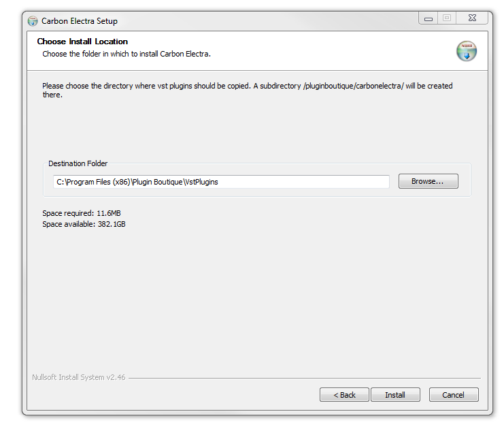The height and width of the screenshot is (429, 504).
Task: Click the Carbon Electra Setup title bar icon
Action: click(33, 21)
